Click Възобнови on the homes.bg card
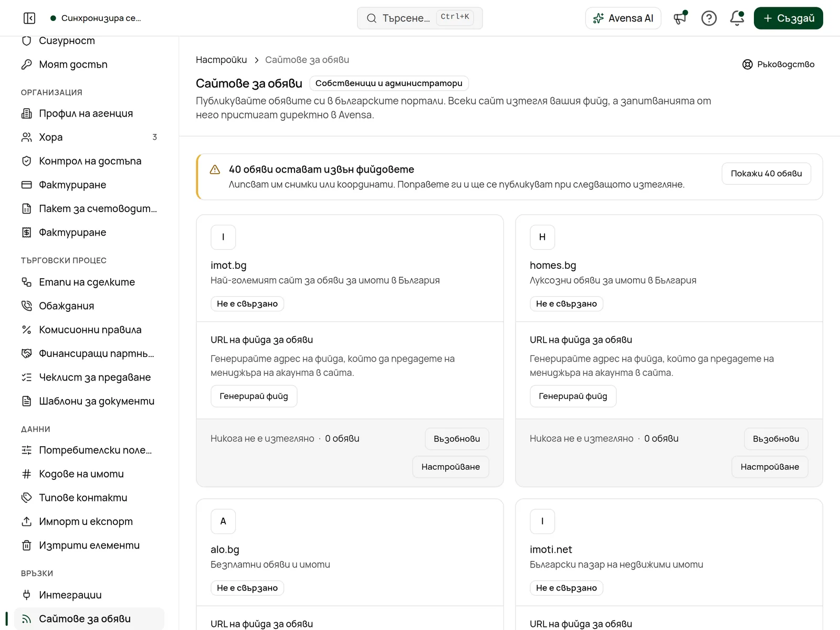This screenshot has width=840, height=630. tap(776, 439)
